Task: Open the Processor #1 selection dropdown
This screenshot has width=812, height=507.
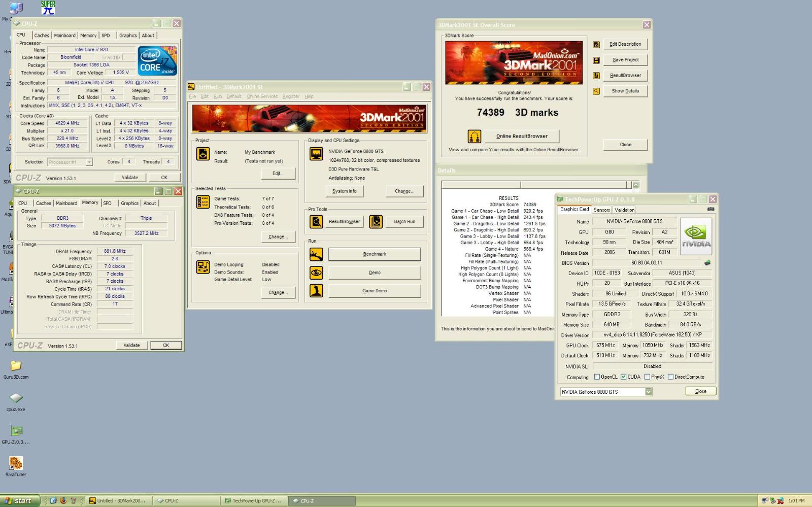Action: pyautogui.click(x=89, y=162)
